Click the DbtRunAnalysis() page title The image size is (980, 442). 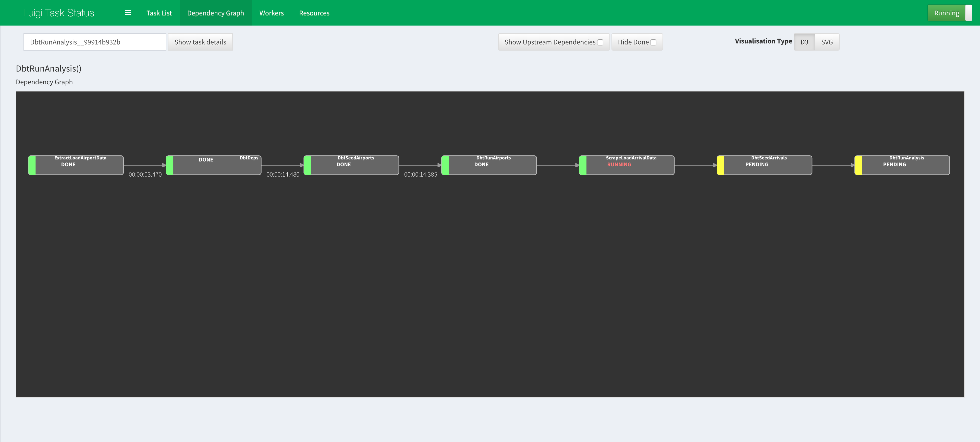[49, 68]
